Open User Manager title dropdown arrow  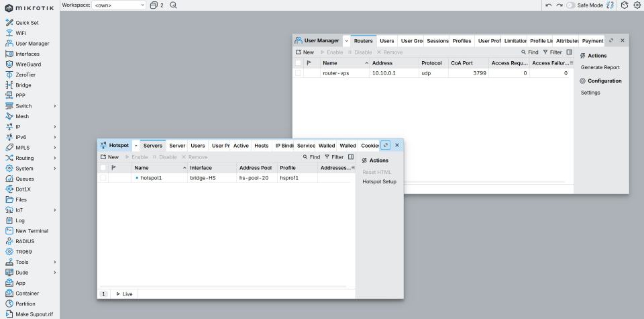pyautogui.click(x=346, y=41)
